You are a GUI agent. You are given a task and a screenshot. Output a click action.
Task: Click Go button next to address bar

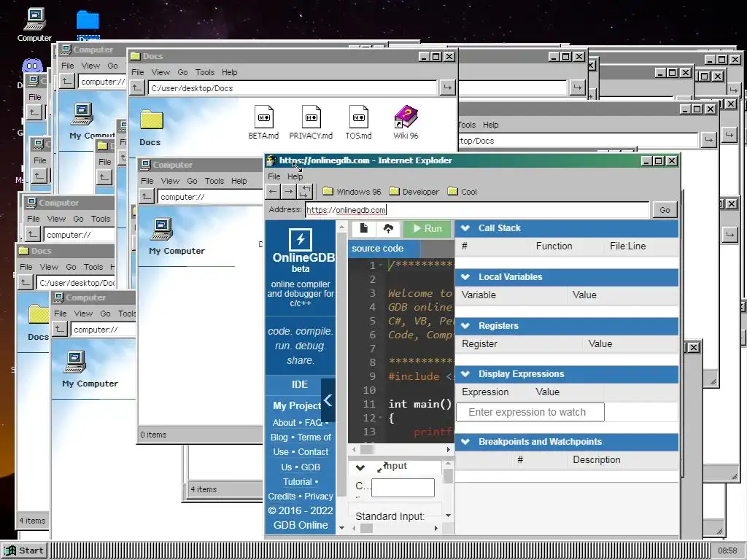tap(665, 209)
